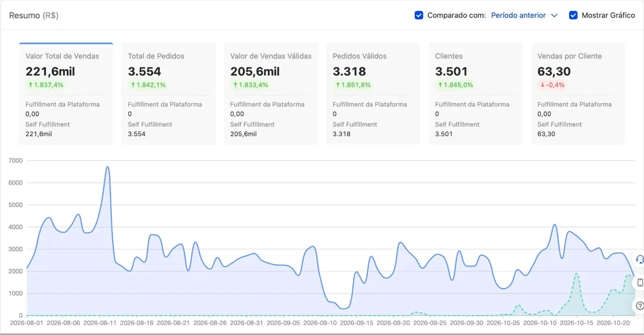The width and height of the screenshot is (644, 335).
Task: Uncheck the Comparado com checkbox
Action: click(419, 15)
